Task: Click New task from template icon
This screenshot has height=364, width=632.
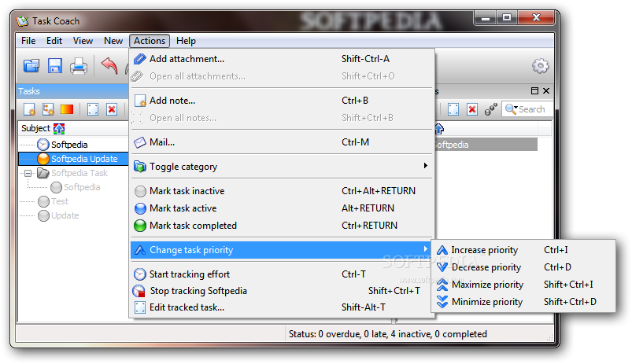Action: click(x=48, y=109)
